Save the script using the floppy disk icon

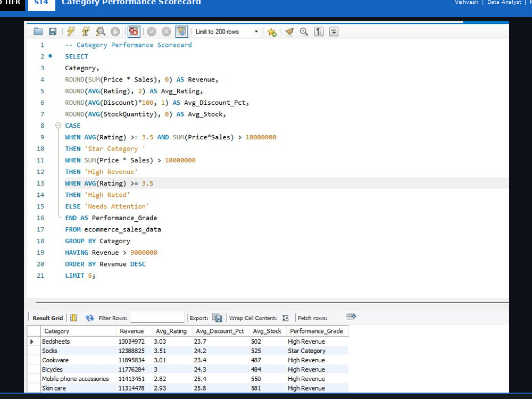[53, 31]
